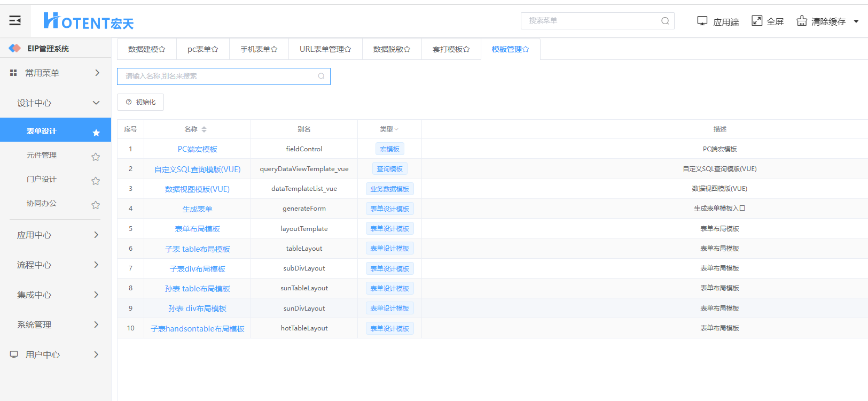This screenshot has width=868, height=401.
Task: Unfavorite the 表单设计 menu star
Action: click(96, 133)
